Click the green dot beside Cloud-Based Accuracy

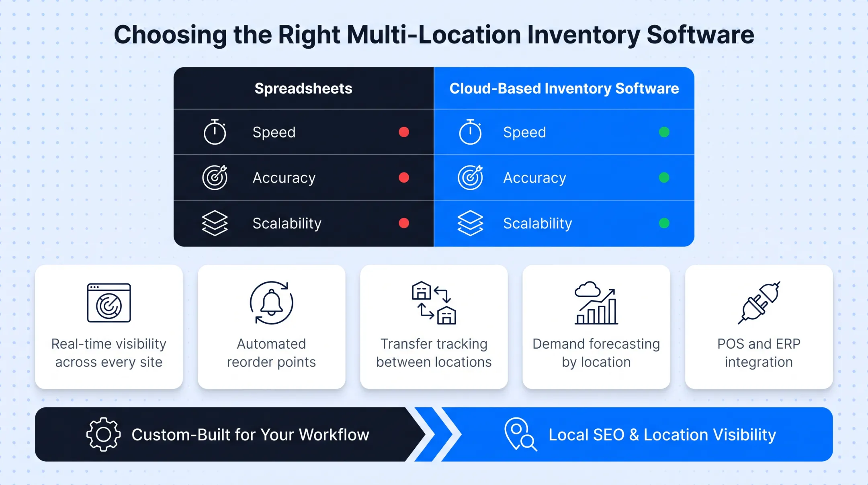pos(664,177)
